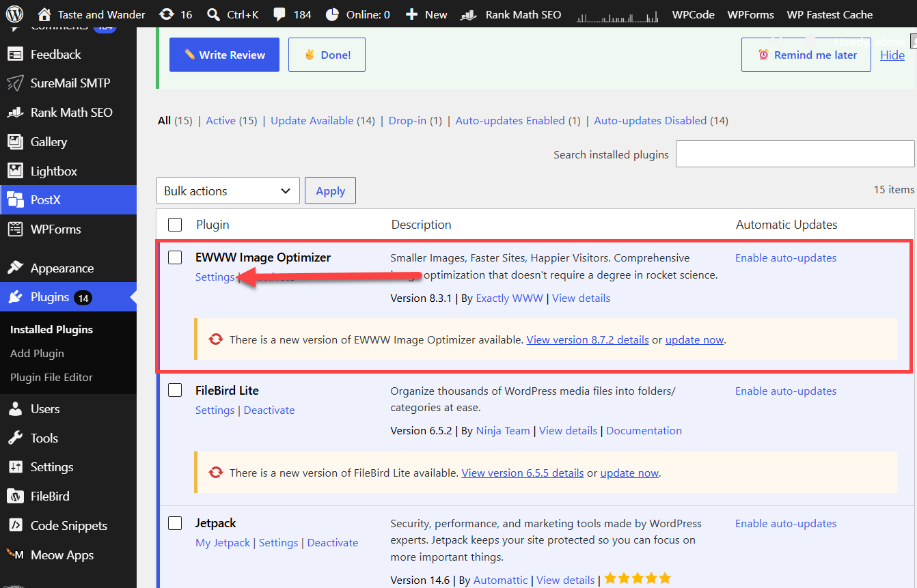The image size is (917, 588).
Task: Click the PostX sidebar icon
Action: [x=15, y=200]
